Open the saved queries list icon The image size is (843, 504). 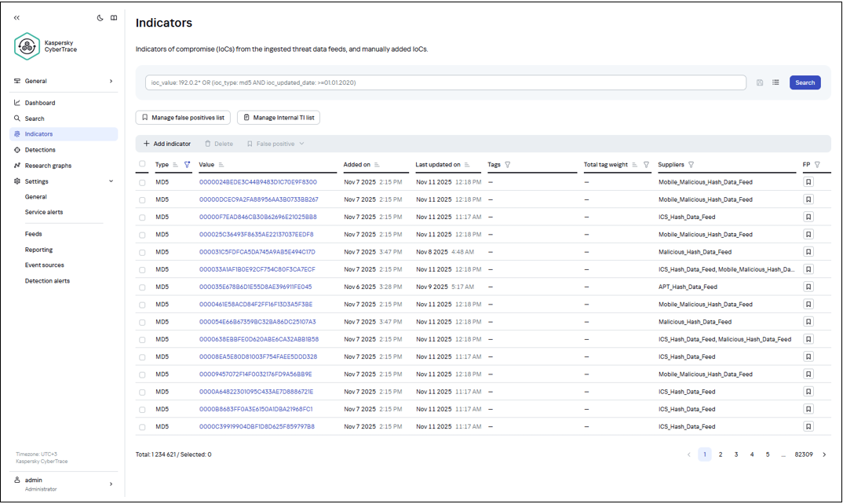click(x=775, y=82)
